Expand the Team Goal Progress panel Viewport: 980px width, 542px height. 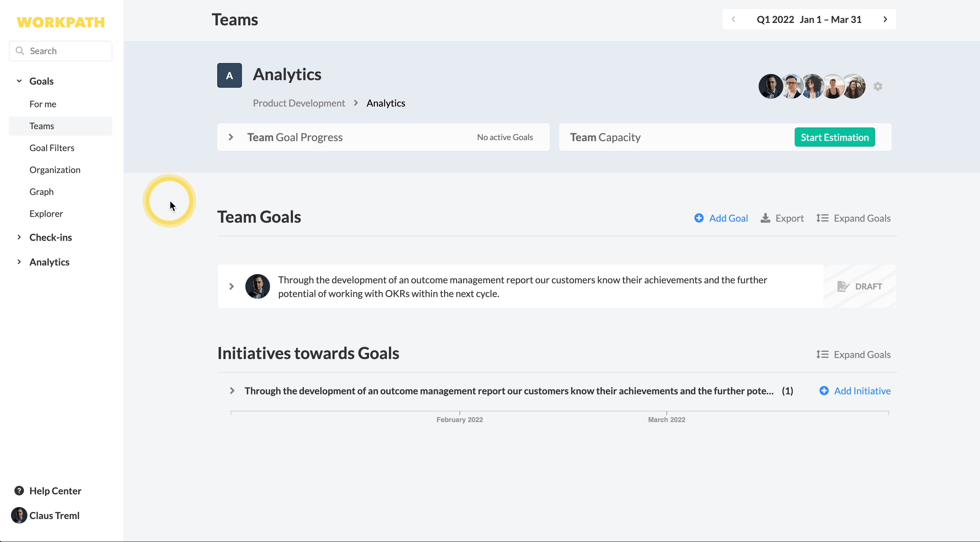231,137
